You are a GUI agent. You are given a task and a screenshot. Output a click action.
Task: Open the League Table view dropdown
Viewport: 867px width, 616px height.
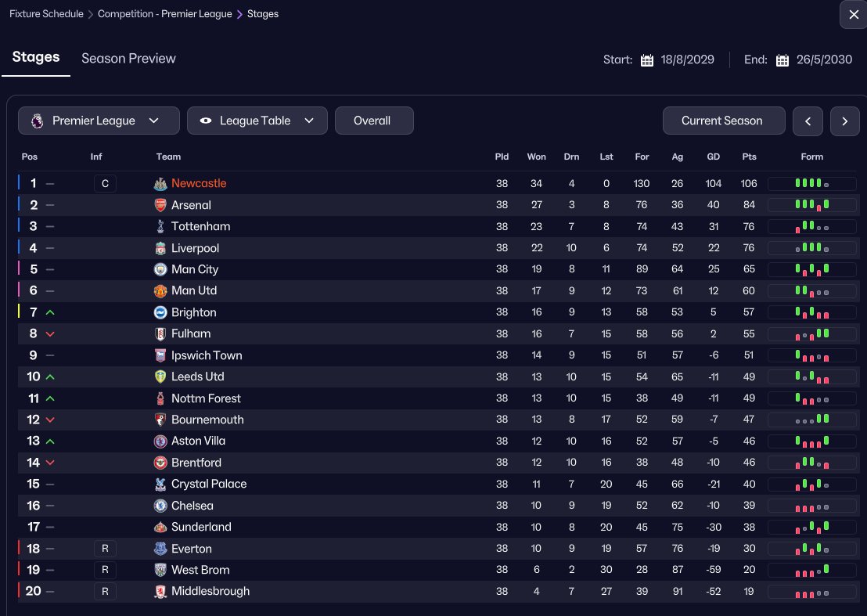click(257, 121)
